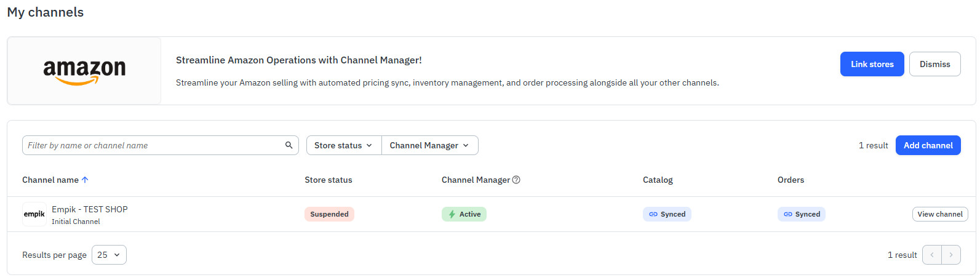Screen dimensions: 980x280
Task: Open the Channel Manager filter dropdown
Action: [x=429, y=145]
